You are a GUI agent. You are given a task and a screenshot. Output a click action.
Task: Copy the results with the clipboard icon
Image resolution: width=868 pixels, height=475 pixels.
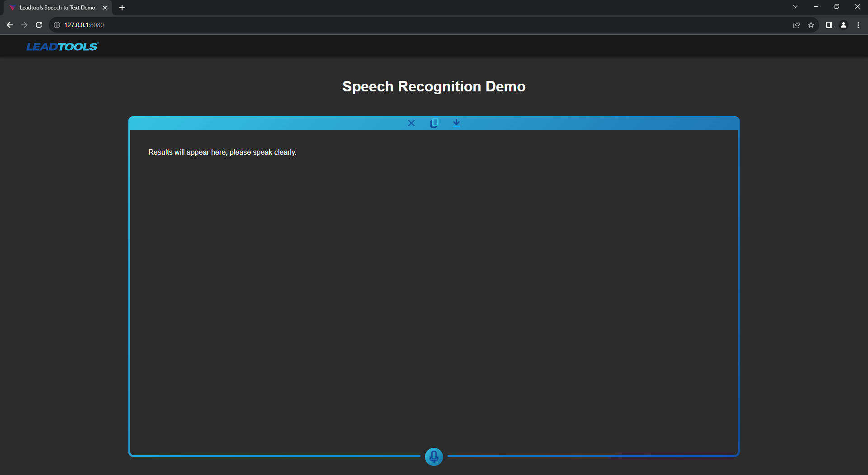coord(434,123)
